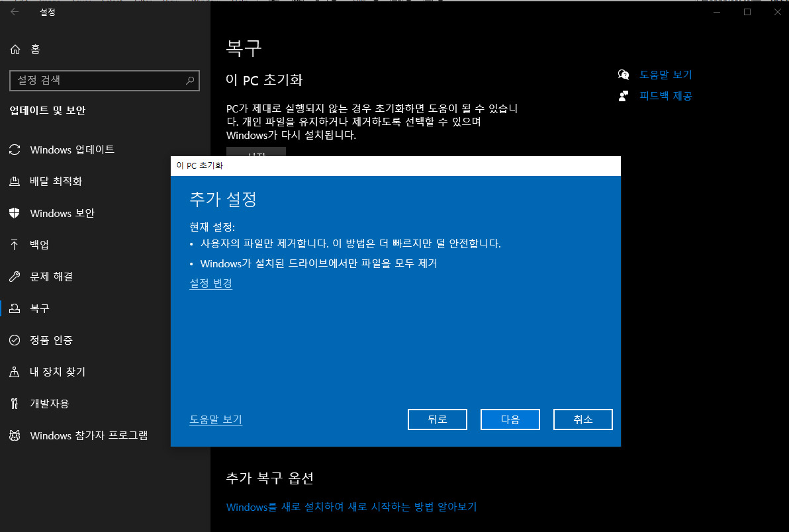
Task: Open 개발자용 settings
Action: (50, 404)
